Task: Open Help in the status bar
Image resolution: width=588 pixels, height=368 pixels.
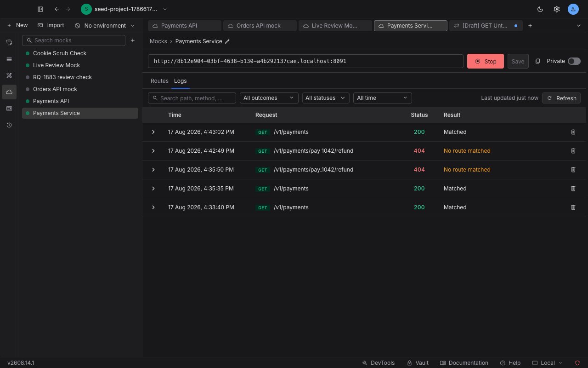Action: 510,363
